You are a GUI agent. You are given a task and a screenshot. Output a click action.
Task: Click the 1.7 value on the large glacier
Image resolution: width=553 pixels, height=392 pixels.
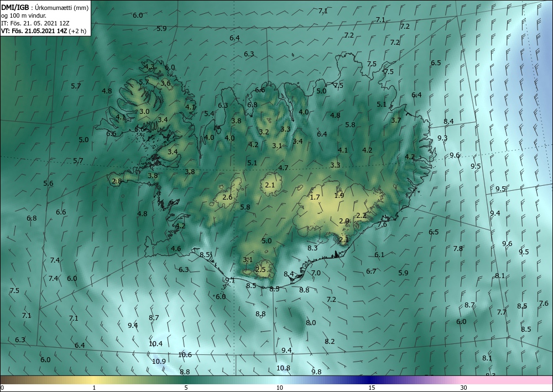point(315,197)
